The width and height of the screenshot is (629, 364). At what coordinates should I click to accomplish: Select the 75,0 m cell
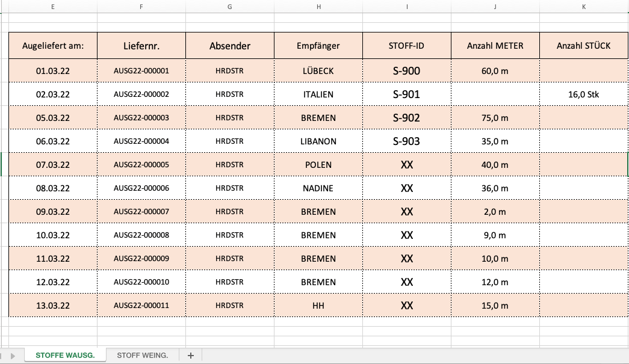495,117
